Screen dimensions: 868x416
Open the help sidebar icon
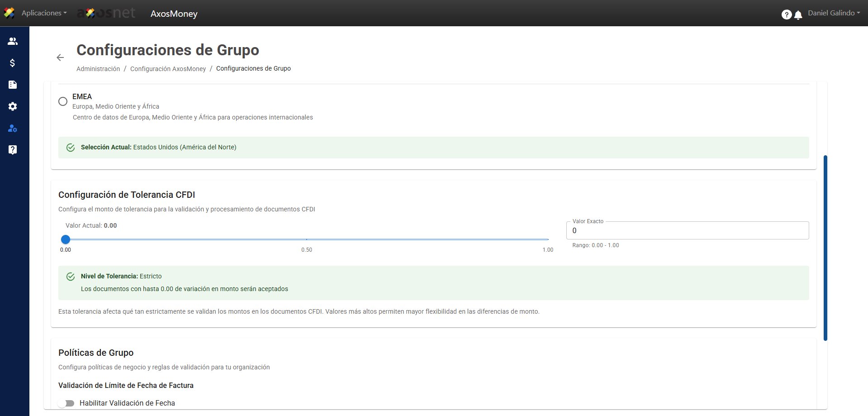[x=13, y=150]
